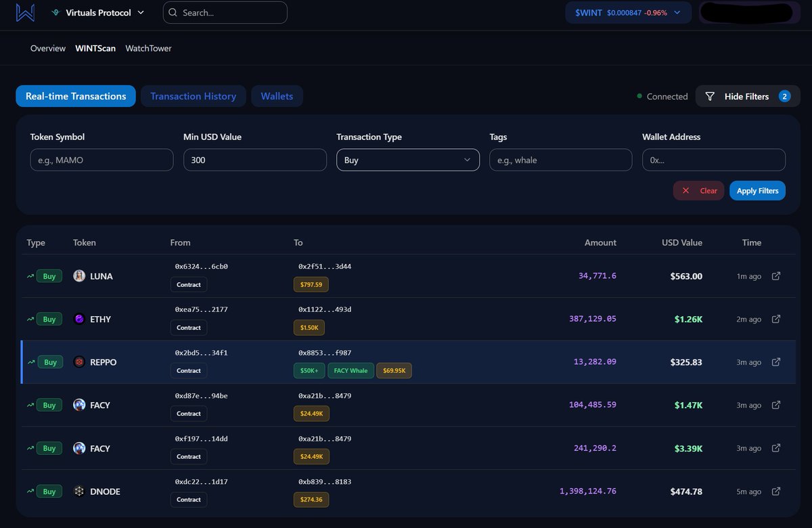Viewport: 812px width, 528px height.
Task: Click the X icon on Clear button
Action: (x=686, y=191)
